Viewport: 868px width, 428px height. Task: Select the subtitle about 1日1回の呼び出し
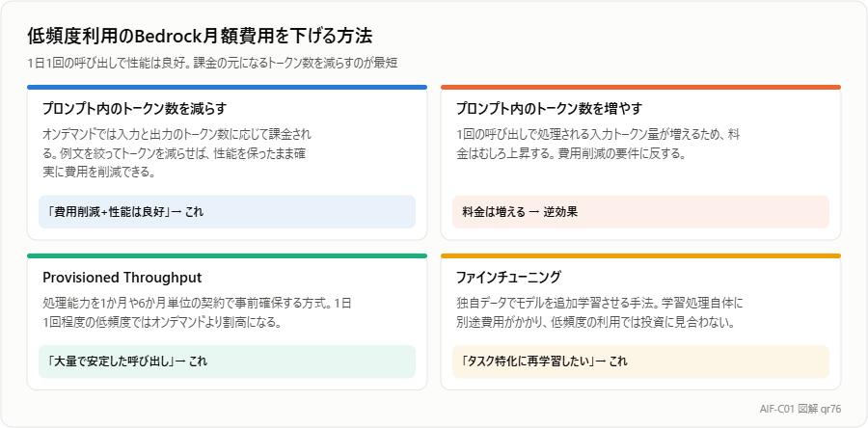pyautogui.click(x=212, y=63)
